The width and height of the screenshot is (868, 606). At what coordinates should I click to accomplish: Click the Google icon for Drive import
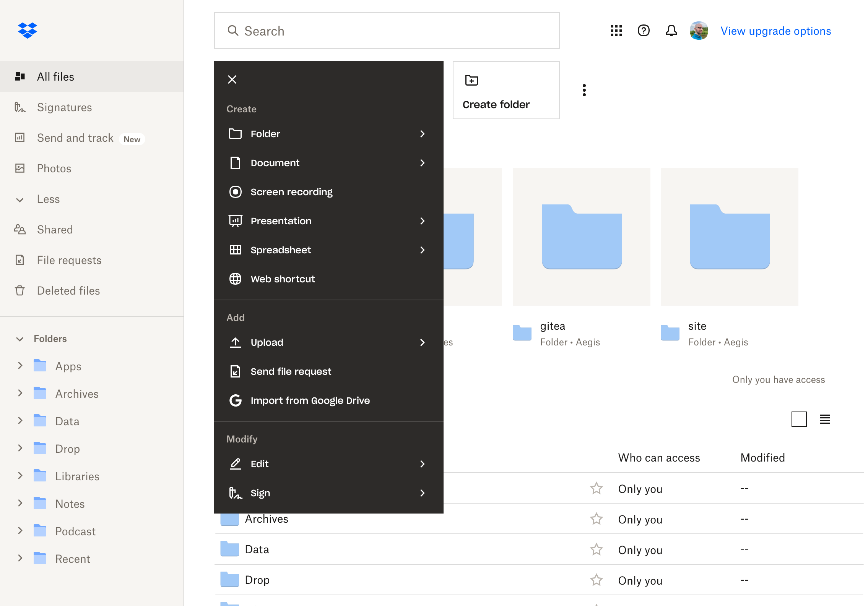(x=235, y=400)
